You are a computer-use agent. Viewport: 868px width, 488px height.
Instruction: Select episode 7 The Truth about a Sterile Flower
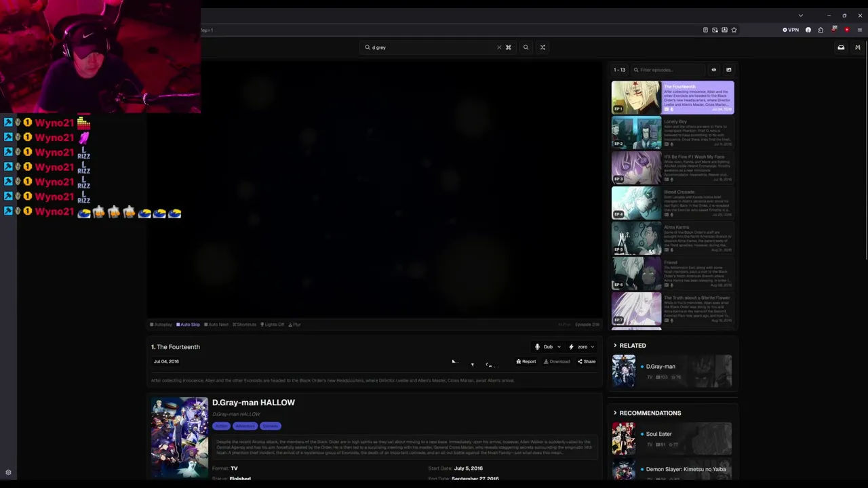point(673,309)
